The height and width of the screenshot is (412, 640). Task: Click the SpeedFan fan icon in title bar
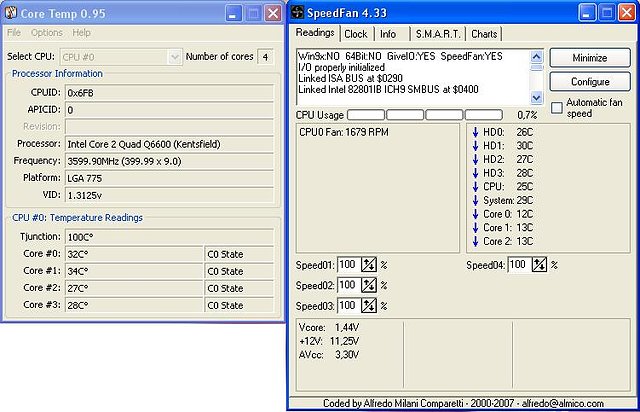pos(300,13)
